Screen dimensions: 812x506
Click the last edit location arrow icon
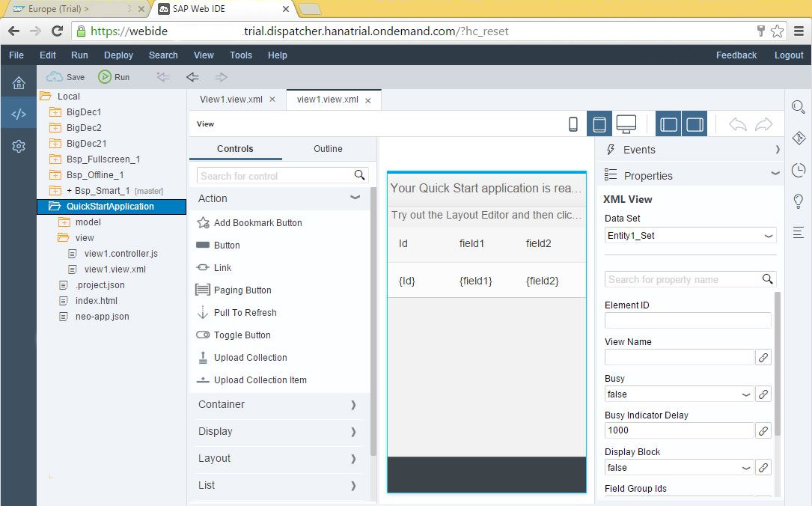(163, 77)
